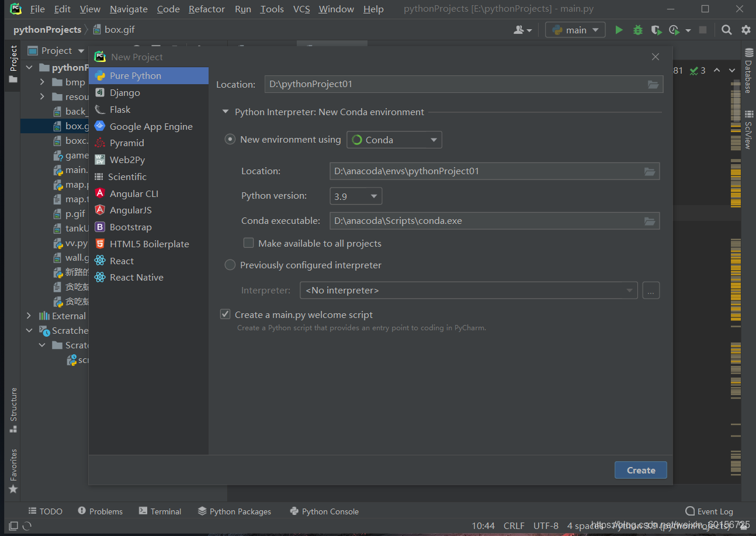
Task: Open Search Everywhere magnifier icon
Action: coord(726,30)
